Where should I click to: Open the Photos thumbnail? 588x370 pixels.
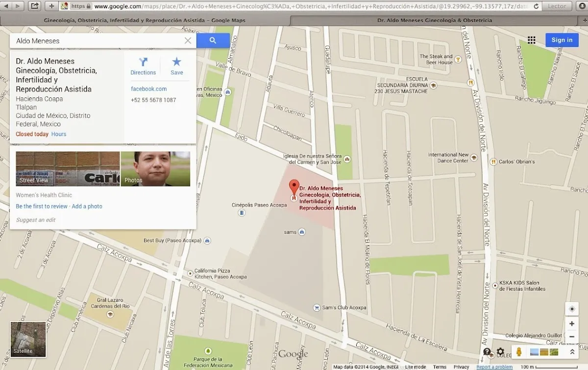pyautogui.click(x=155, y=169)
